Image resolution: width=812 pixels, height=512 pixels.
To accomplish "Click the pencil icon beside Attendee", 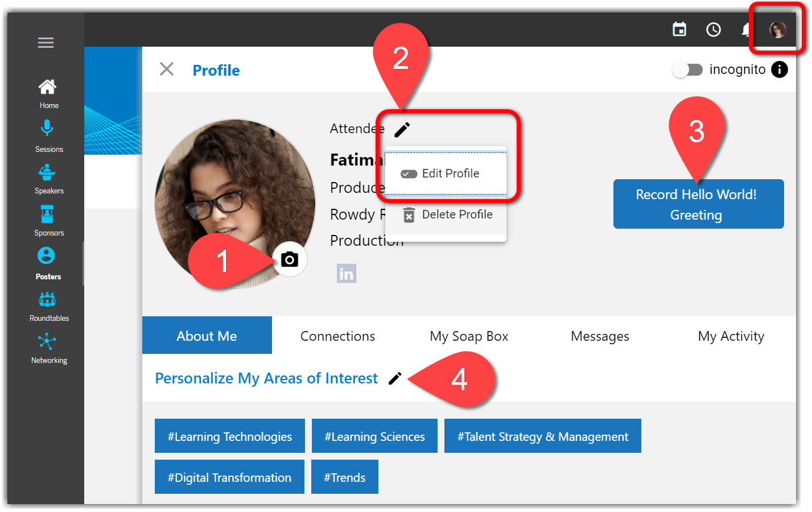I will [x=402, y=130].
